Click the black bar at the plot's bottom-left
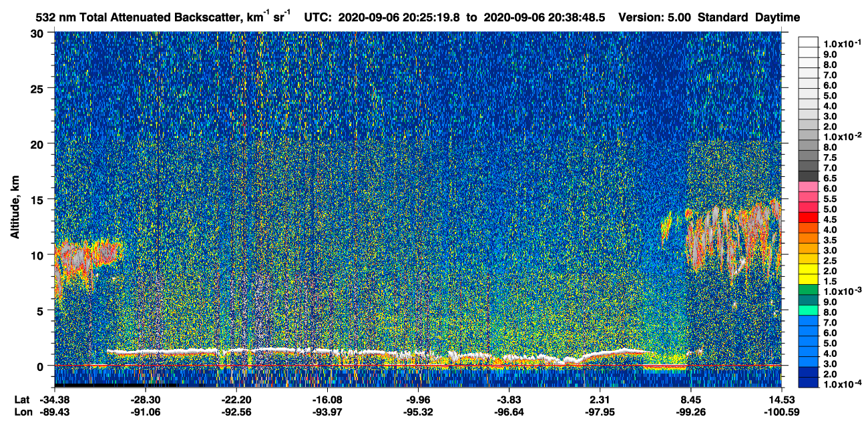Screen dimensions: 868x445 (116, 385)
